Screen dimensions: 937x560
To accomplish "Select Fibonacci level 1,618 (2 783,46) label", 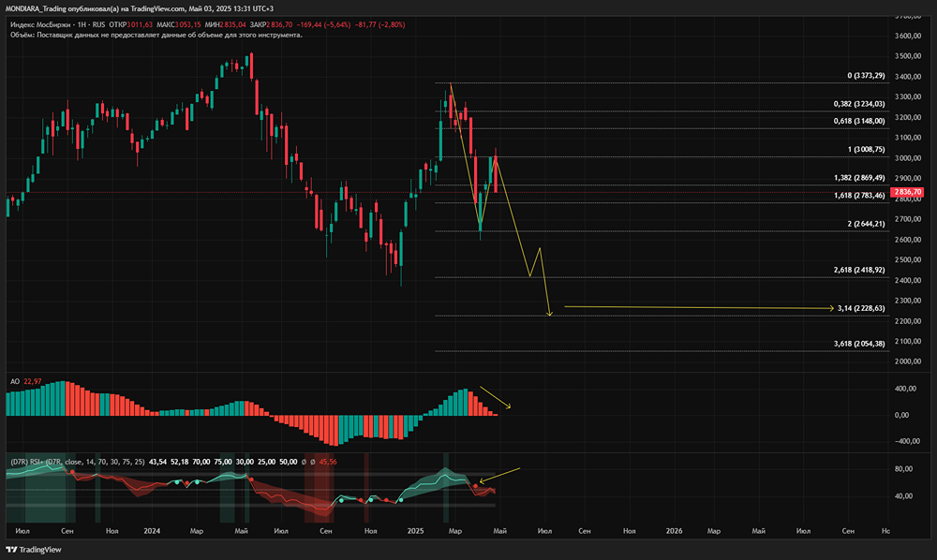I will pos(859,195).
